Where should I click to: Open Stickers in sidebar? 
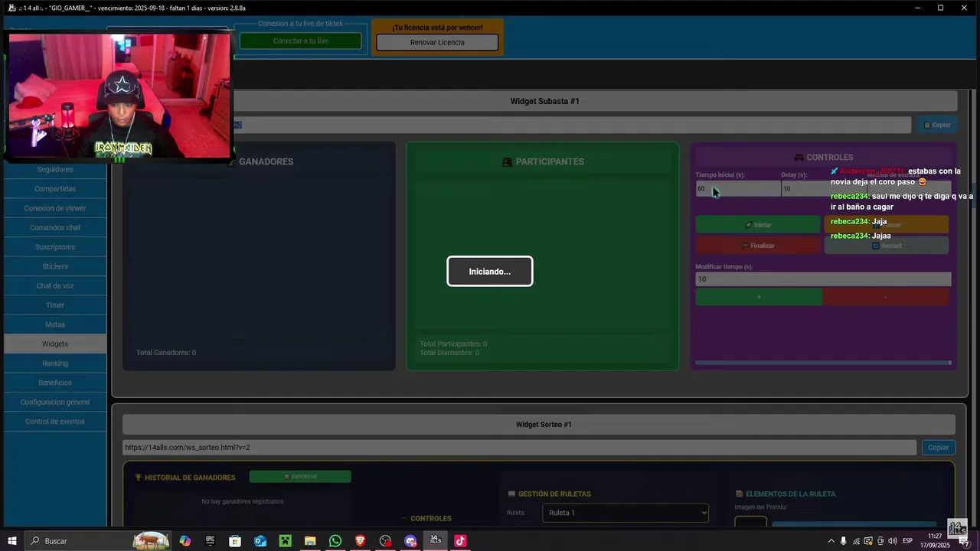tap(55, 266)
